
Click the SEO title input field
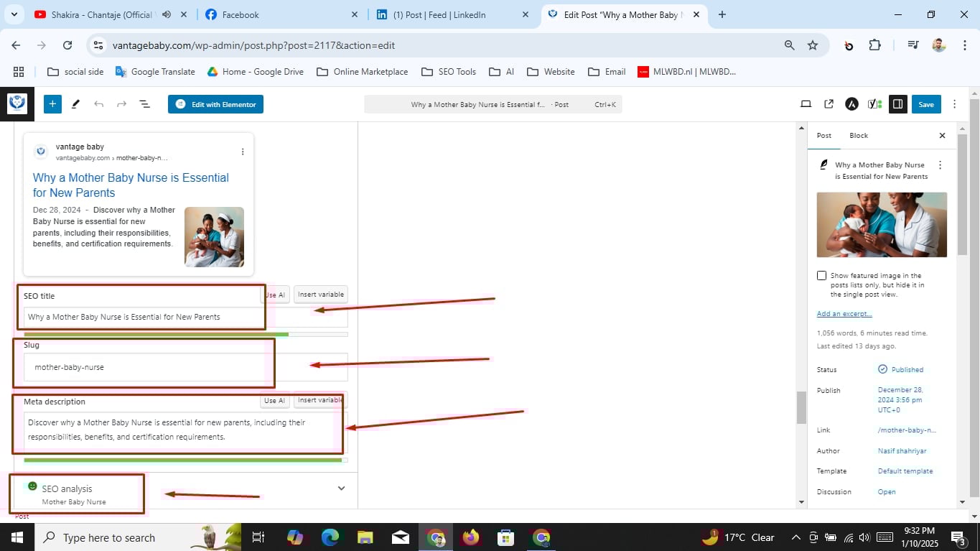185,317
